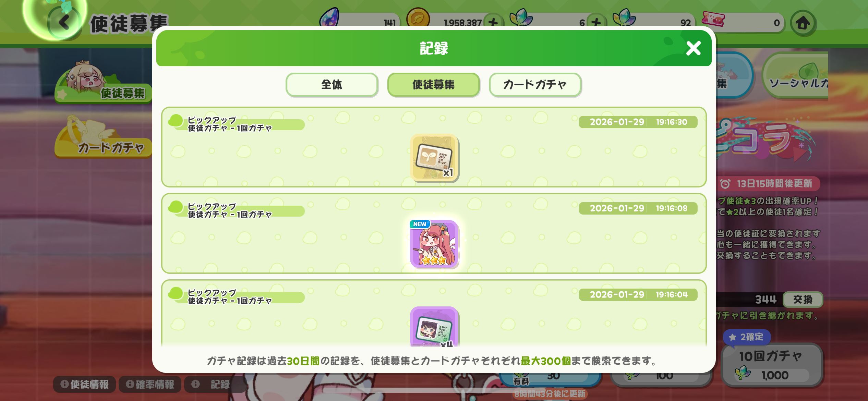Tap the red ticket counter icon
The image size is (868, 401).
click(x=713, y=19)
